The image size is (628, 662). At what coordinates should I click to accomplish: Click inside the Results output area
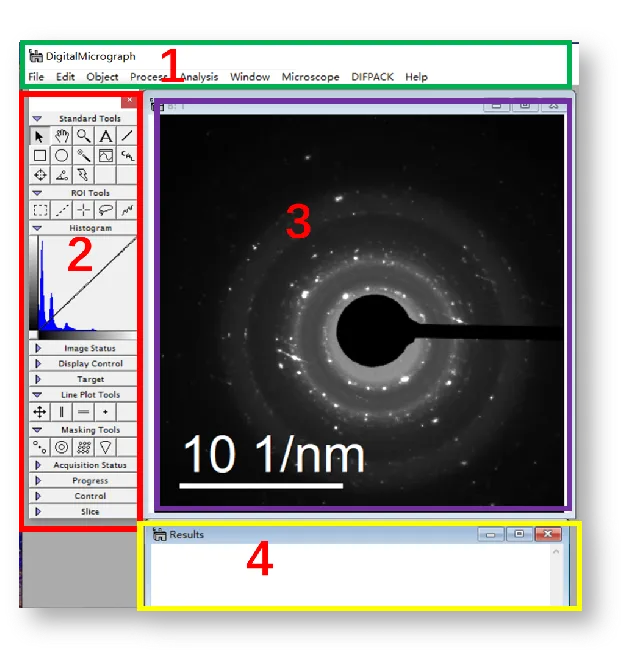point(350,575)
